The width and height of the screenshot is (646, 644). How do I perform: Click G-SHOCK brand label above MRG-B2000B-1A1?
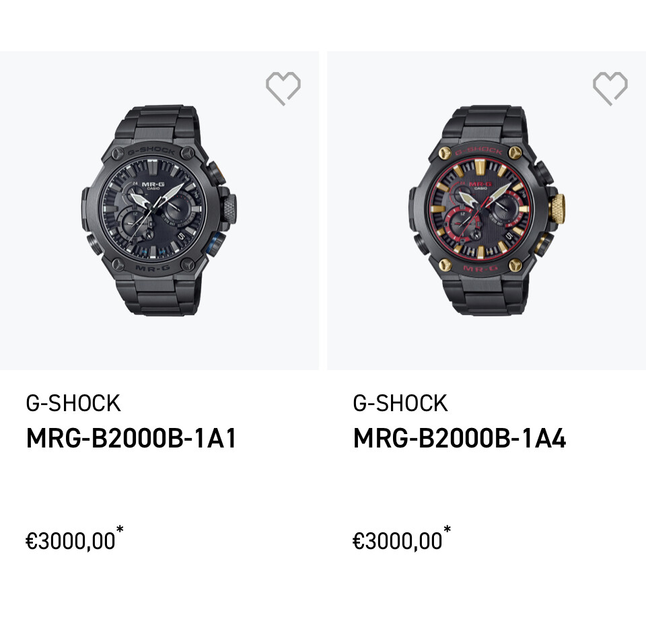73,403
